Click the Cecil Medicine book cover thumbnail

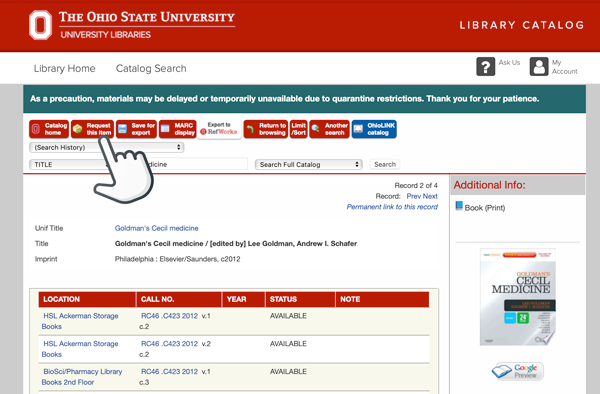coord(518,297)
